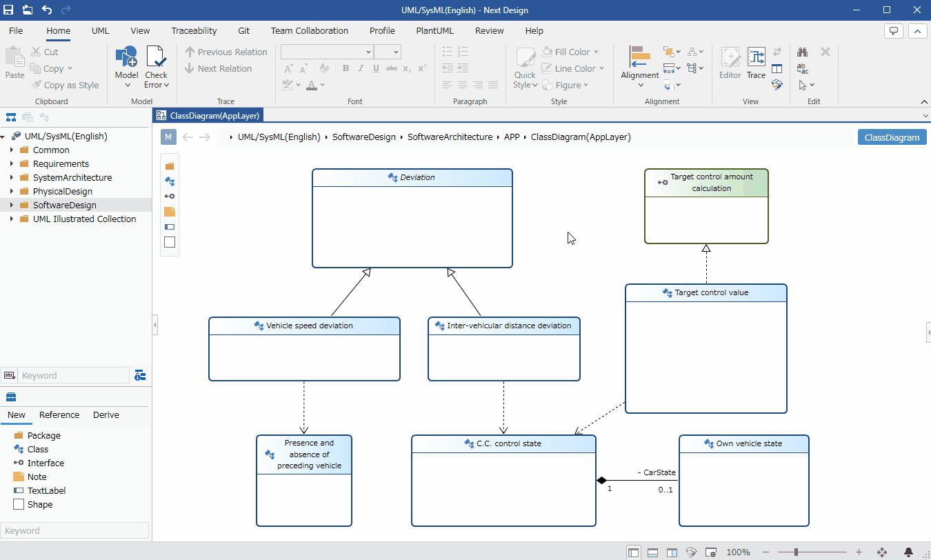The width and height of the screenshot is (931, 560).
Task: Click SoftwareArchitecture in the breadcrumb
Action: [450, 137]
